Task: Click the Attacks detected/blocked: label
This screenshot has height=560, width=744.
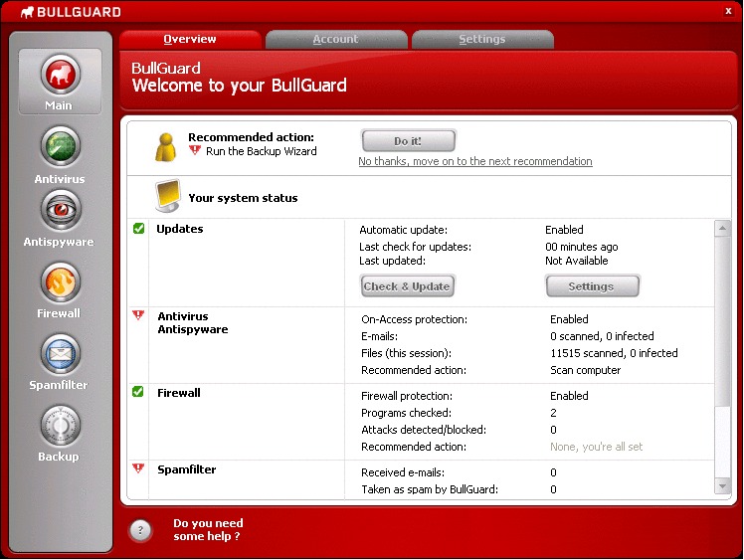Action: (424, 430)
